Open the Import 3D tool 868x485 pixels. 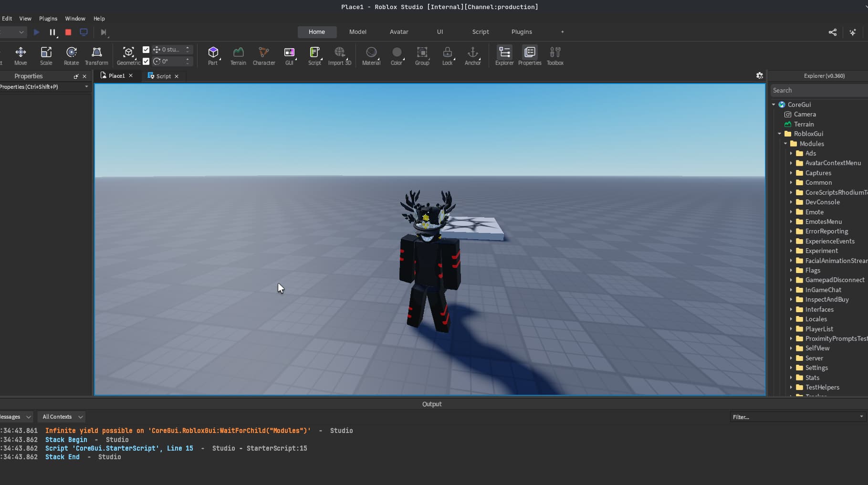point(339,55)
